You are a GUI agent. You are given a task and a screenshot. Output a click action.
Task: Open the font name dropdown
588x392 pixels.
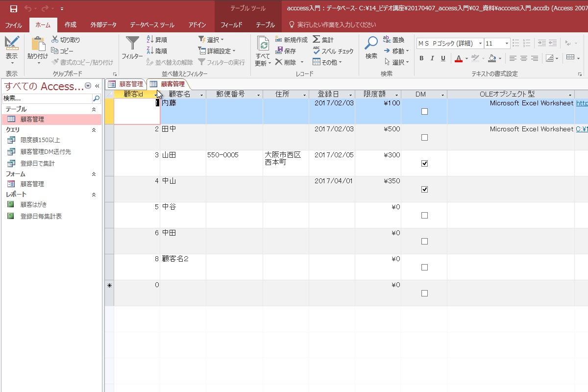tap(480, 44)
